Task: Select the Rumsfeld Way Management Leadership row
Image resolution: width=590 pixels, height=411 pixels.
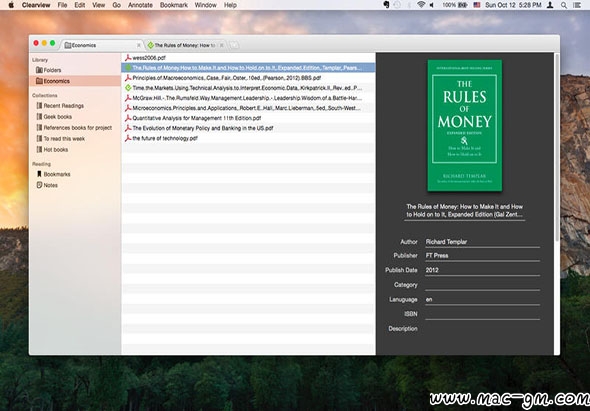Action: (x=248, y=98)
